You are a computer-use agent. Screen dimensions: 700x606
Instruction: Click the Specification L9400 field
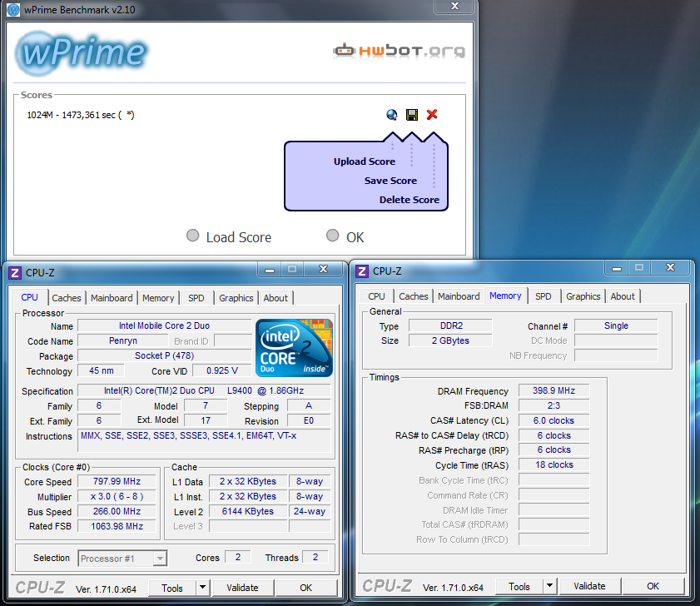pos(204,390)
